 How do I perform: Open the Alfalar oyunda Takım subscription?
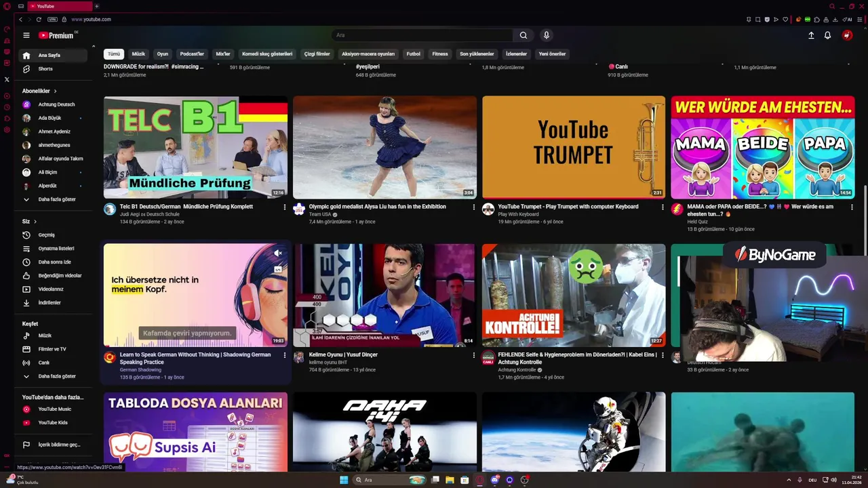pos(54,159)
